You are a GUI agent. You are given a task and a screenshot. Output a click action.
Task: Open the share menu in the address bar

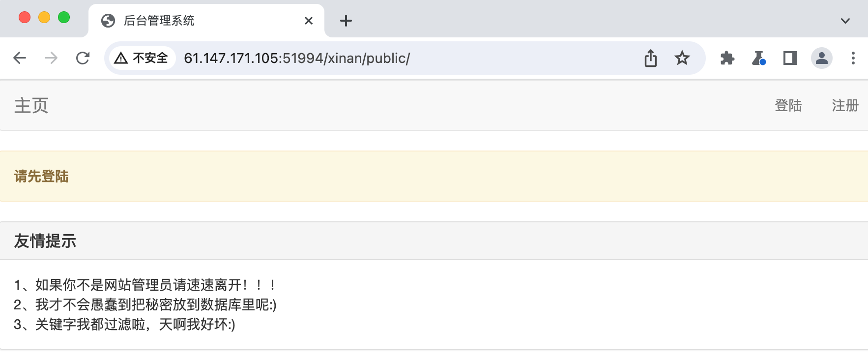click(x=650, y=58)
